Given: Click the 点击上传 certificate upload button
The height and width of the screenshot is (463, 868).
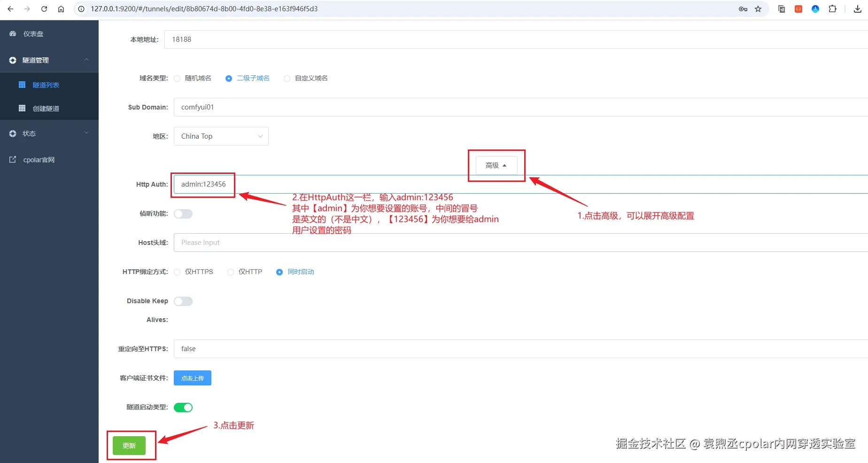Looking at the screenshot, I should point(193,378).
